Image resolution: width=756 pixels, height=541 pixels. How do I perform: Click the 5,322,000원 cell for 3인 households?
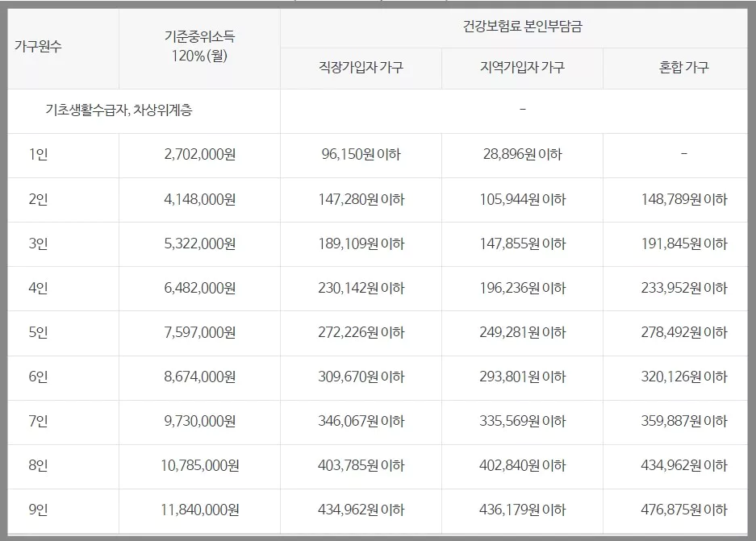click(x=198, y=243)
